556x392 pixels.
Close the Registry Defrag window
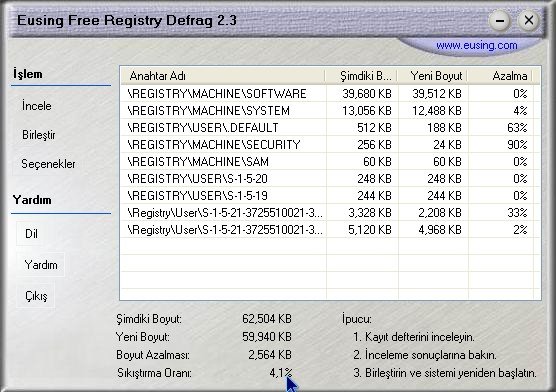point(528,20)
